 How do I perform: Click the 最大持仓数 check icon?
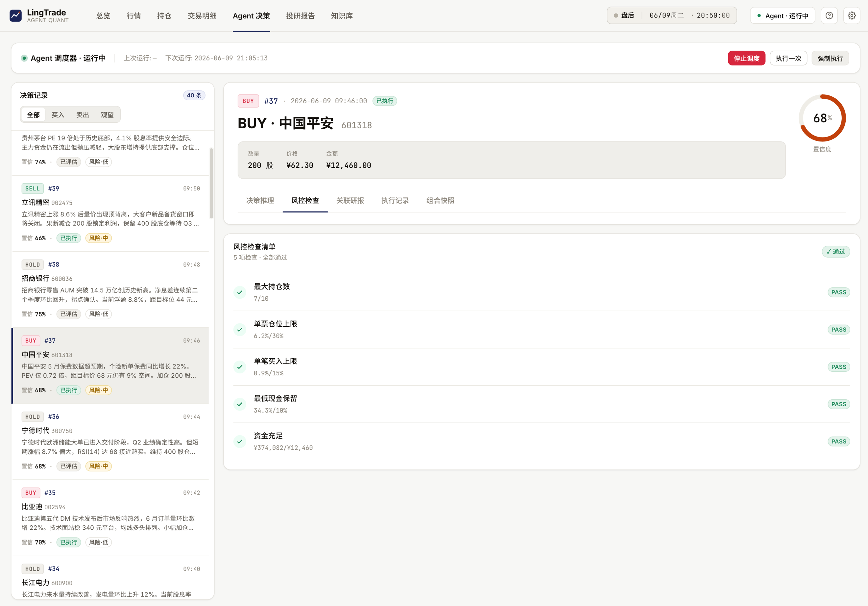[240, 292]
